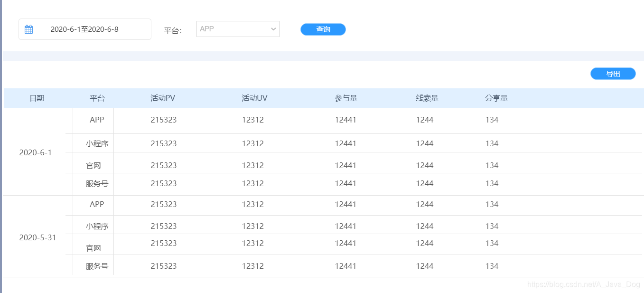Click the 导出 export button
The height and width of the screenshot is (293, 644).
[613, 74]
